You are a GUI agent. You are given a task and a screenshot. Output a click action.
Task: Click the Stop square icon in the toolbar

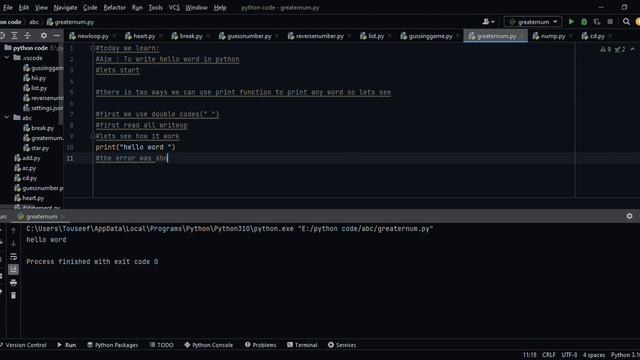coord(610,22)
